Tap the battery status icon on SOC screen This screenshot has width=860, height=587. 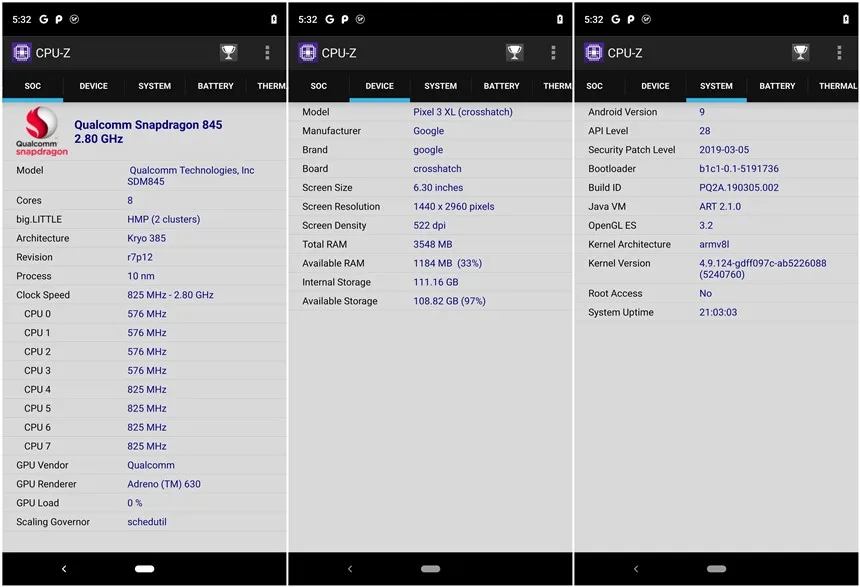274,19
